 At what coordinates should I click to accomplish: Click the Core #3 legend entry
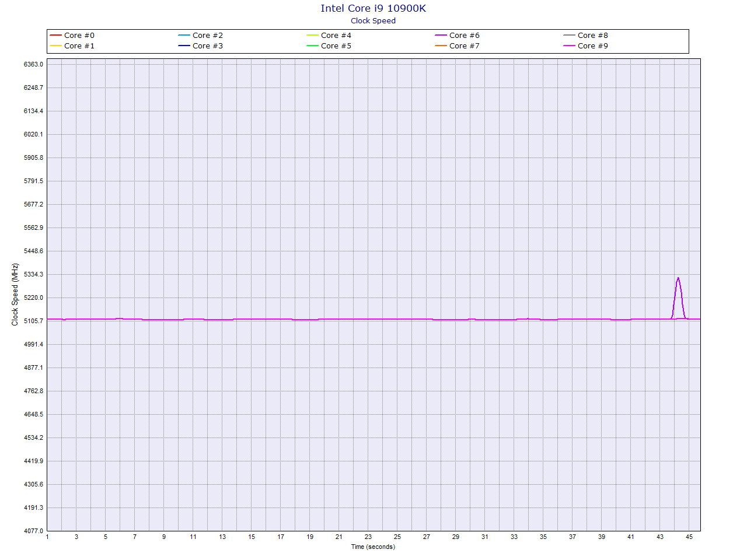pos(201,46)
